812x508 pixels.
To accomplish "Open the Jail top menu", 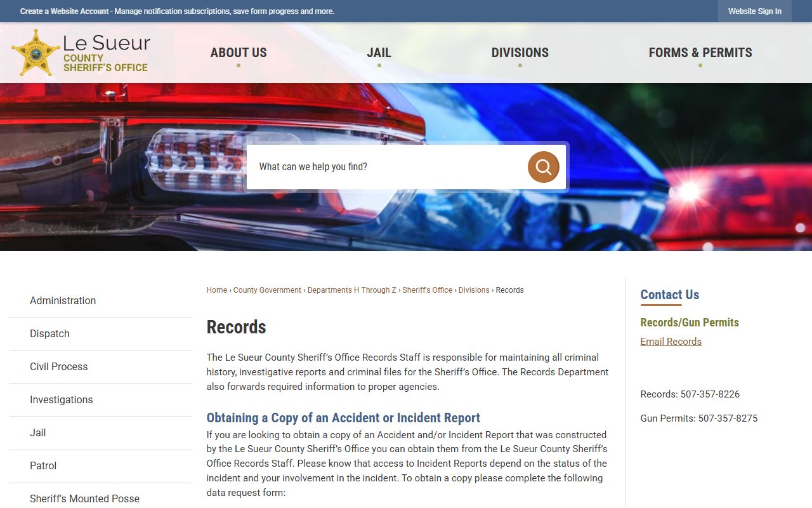I will pyautogui.click(x=379, y=53).
